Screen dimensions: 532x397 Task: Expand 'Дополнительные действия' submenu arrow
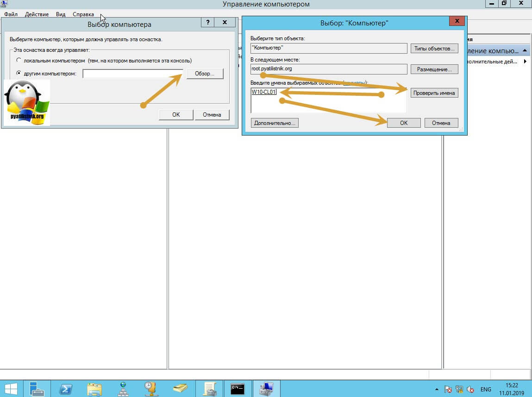pos(525,62)
